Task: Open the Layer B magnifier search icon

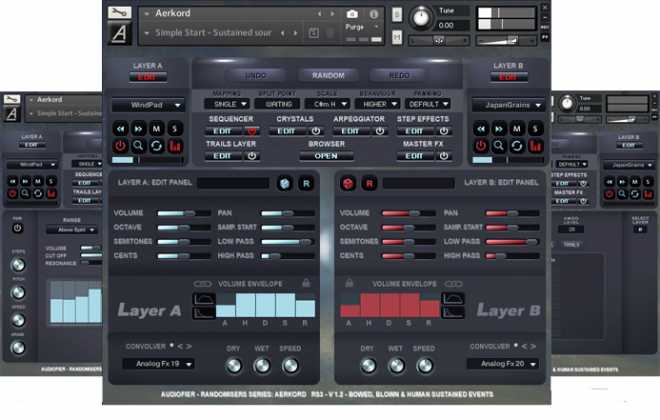Action: (499, 146)
